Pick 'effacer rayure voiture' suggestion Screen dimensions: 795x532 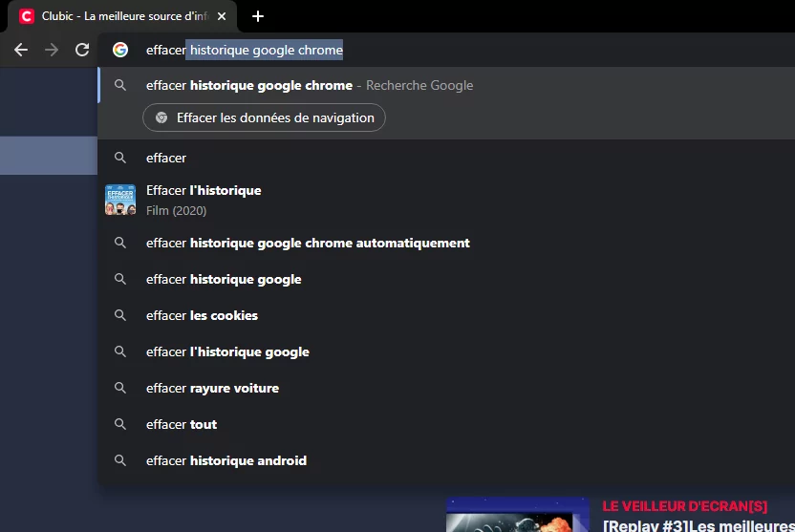(x=446, y=388)
